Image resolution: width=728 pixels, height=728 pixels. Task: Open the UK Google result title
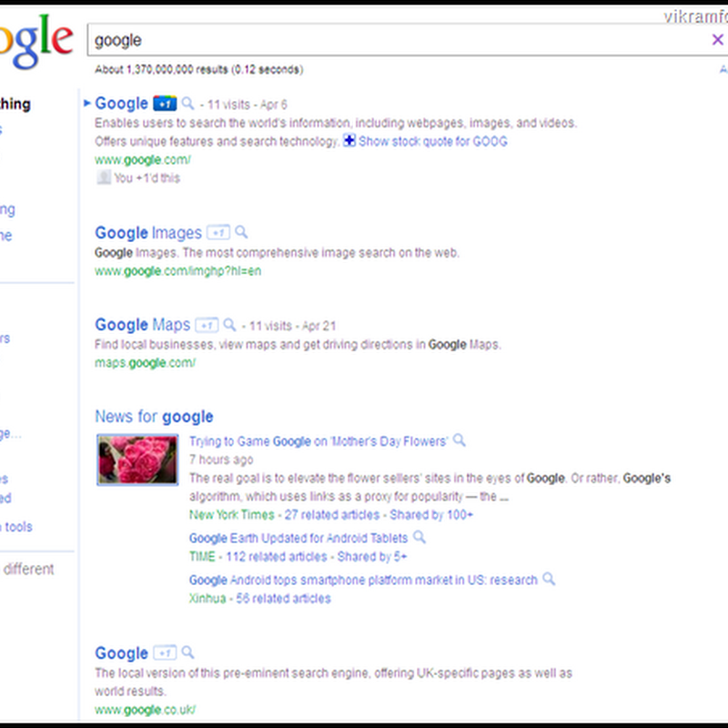click(x=121, y=653)
